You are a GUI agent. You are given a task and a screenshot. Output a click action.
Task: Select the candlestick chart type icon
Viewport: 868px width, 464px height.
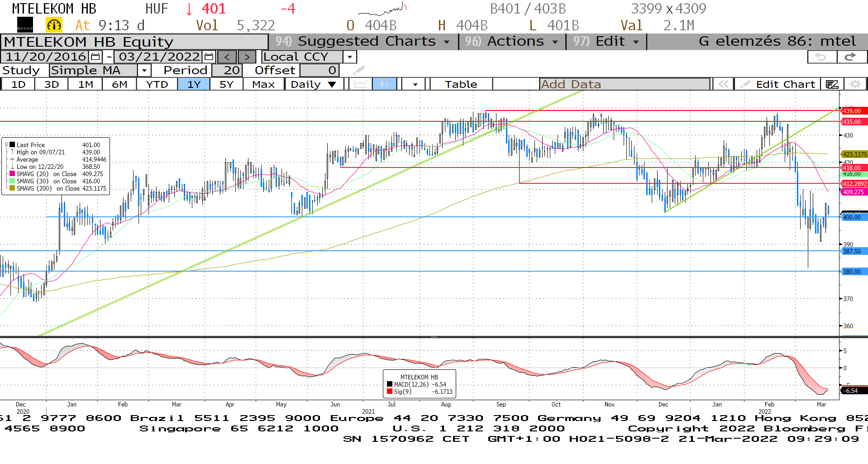point(385,84)
